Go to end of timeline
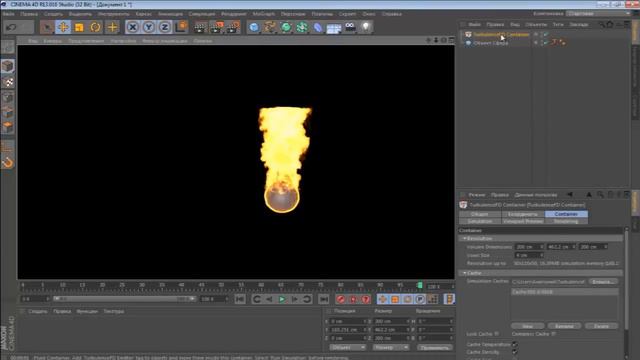 [324, 299]
